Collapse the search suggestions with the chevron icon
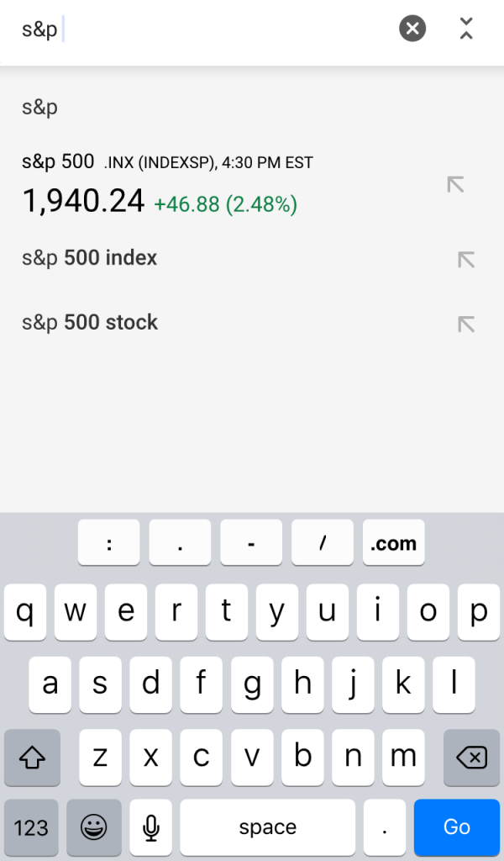 (466, 29)
